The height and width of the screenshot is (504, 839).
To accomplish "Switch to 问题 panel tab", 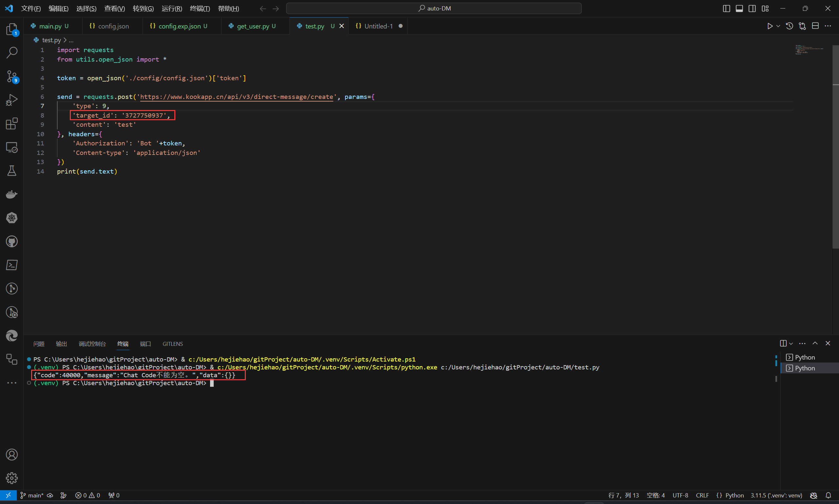I will [x=39, y=344].
